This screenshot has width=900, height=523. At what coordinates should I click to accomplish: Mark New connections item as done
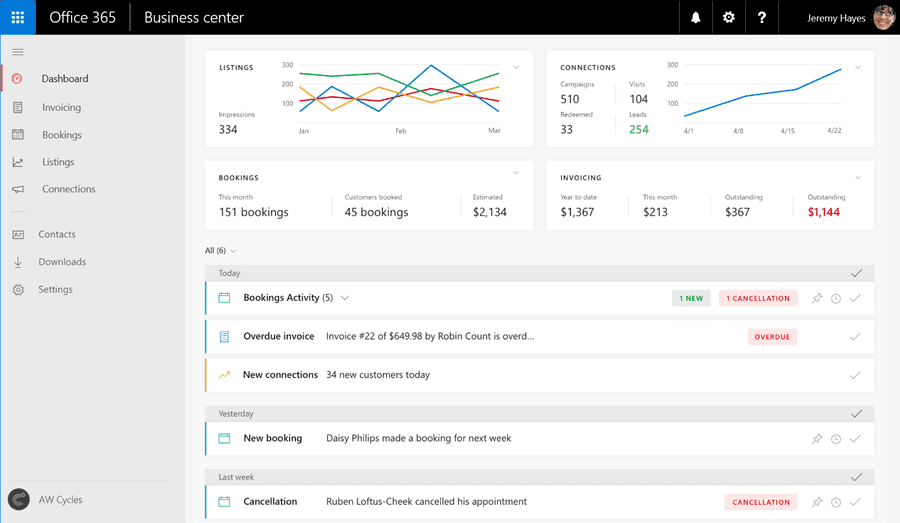pos(855,375)
